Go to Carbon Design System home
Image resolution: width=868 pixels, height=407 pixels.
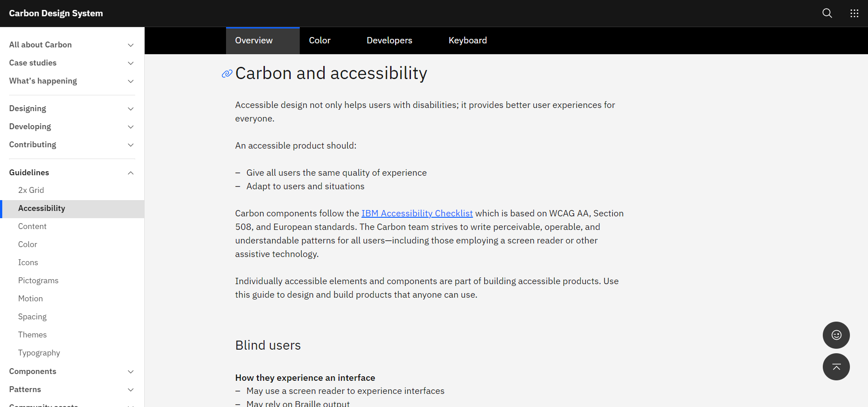(56, 13)
